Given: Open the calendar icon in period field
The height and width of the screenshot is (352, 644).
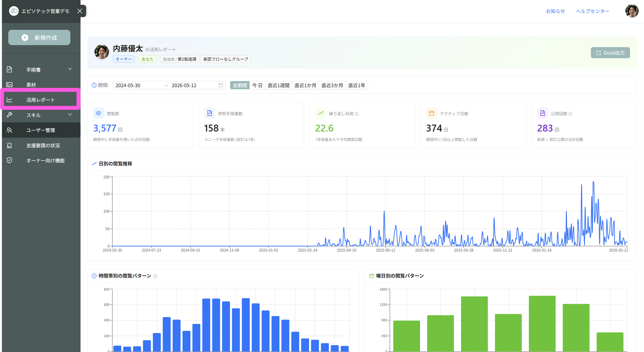Looking at the screenshot, I should pos(221,85).
